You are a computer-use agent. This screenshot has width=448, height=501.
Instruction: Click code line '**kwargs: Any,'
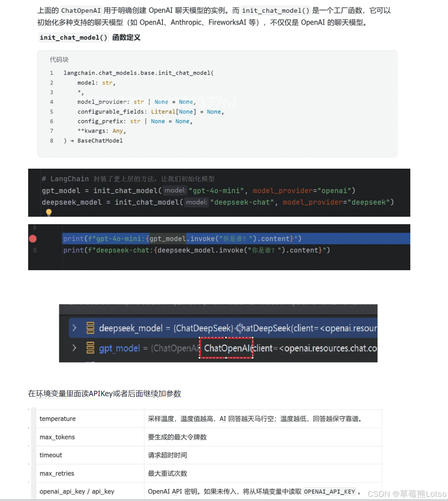[x=101, y=131]
